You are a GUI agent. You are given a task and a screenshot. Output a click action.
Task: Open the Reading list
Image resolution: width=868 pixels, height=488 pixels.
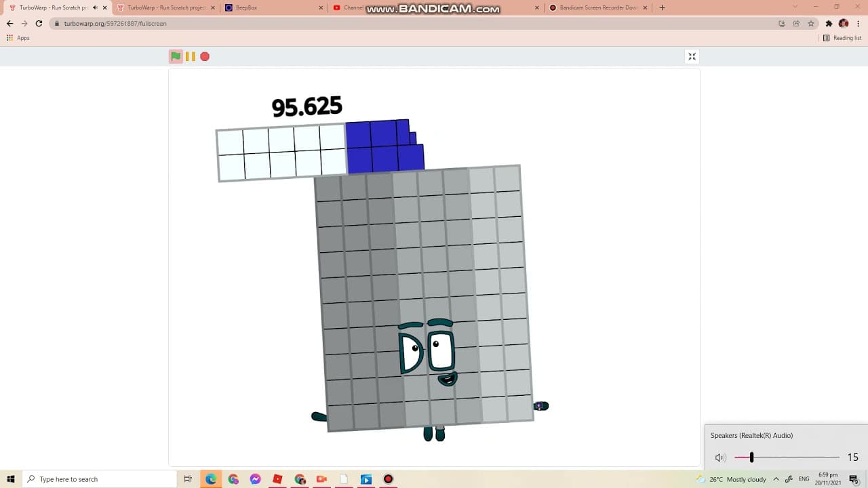click(842, 38)
